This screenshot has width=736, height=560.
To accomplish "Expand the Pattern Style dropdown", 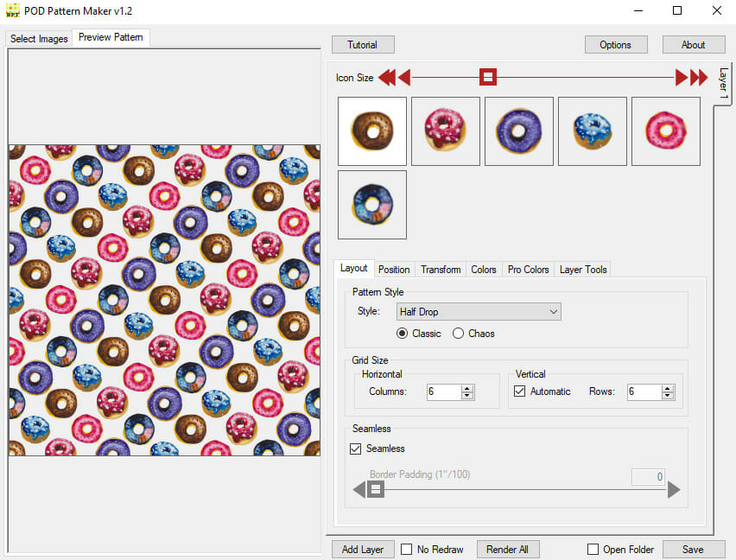I will 479,312.
